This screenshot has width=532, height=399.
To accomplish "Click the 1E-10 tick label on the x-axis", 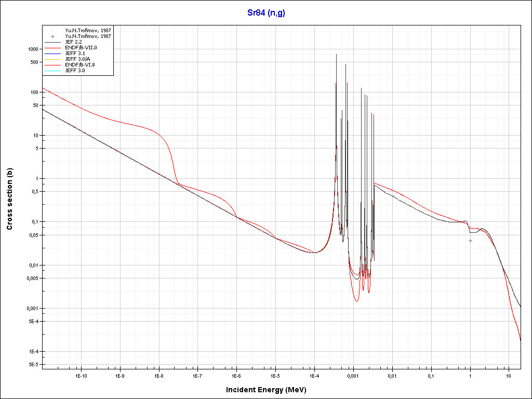I will click(81, 375).
